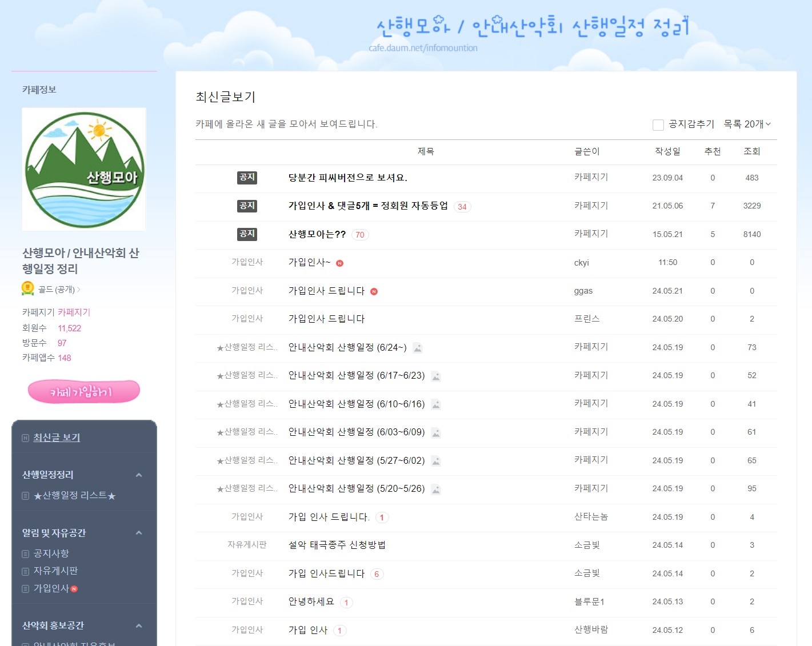Click the image attachment icon on 산행일정 (5/20~5/26) post
812x646 pixels.
coord(436,489)
